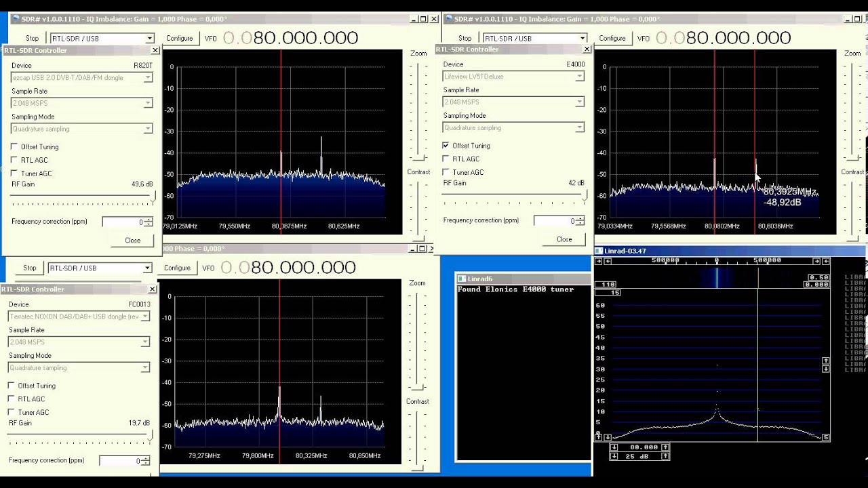Click the up arrow on Linrad spectrum's right edge
The height and width of the screenshot is (488, 868).
pos(825,361)
